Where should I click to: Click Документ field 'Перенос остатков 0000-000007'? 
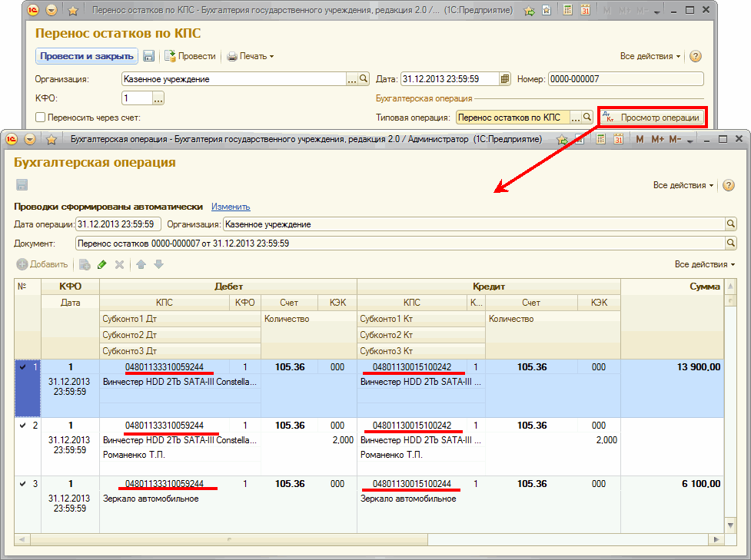tap(400, 244)
